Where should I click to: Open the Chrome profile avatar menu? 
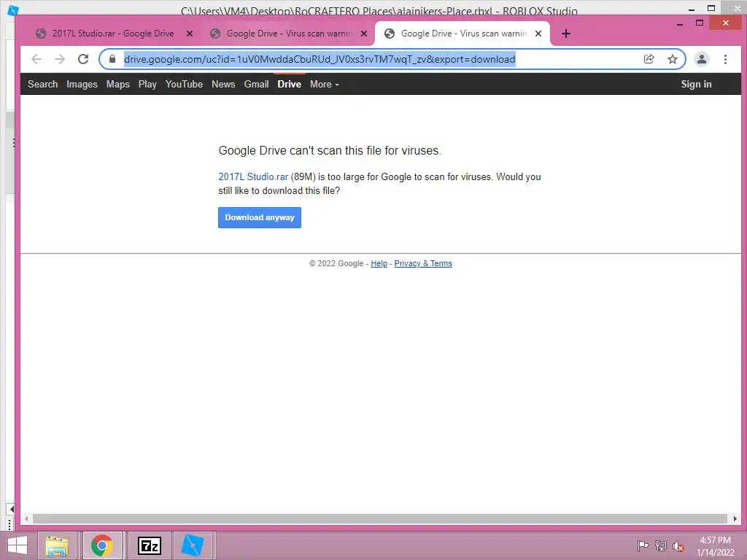point(702,59)
